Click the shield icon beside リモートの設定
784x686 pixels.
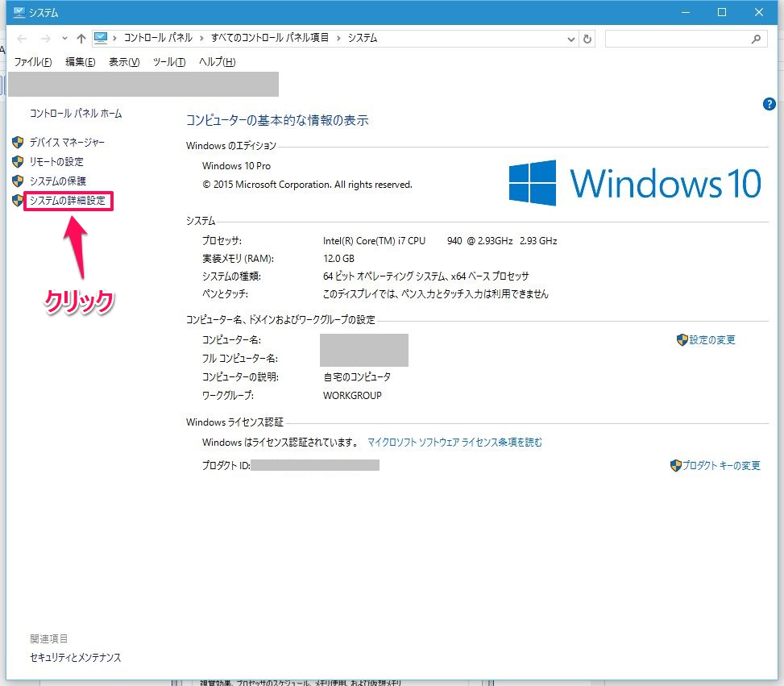(18, 161)
